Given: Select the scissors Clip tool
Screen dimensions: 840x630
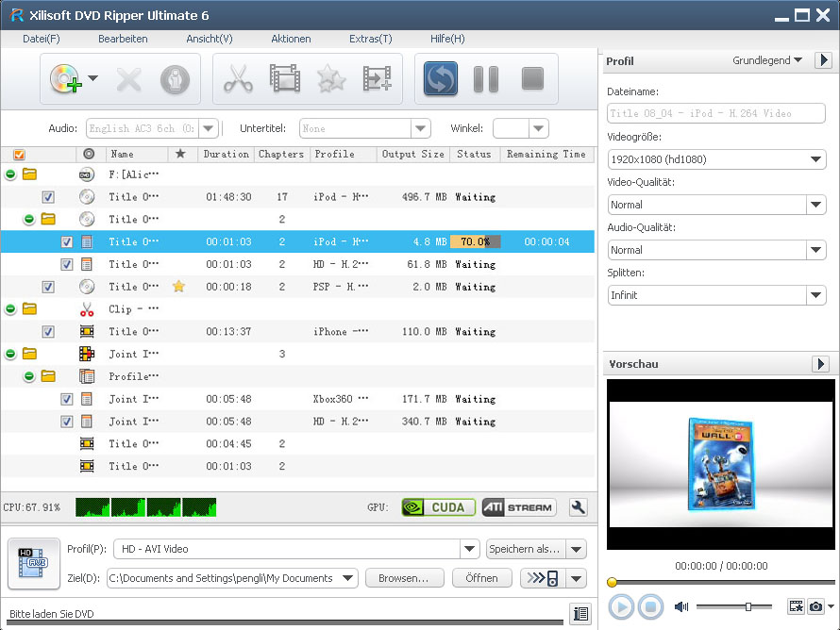Looking at the screenshot, I should coord(238,78).
